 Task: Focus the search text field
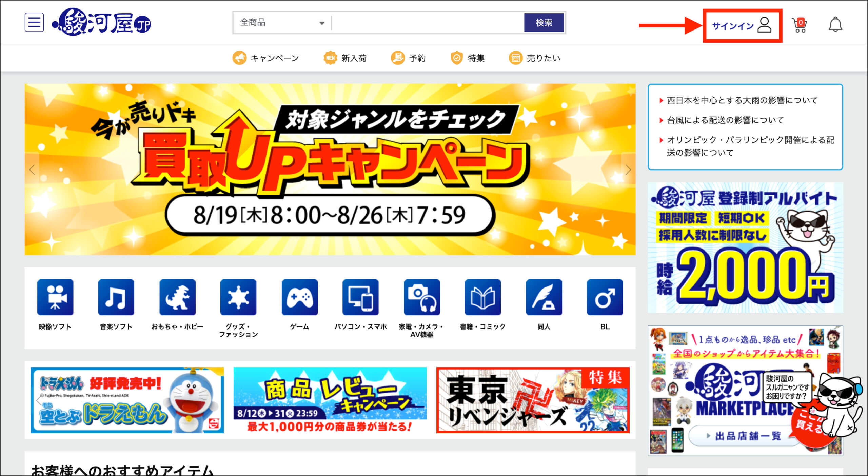(428, 23)
